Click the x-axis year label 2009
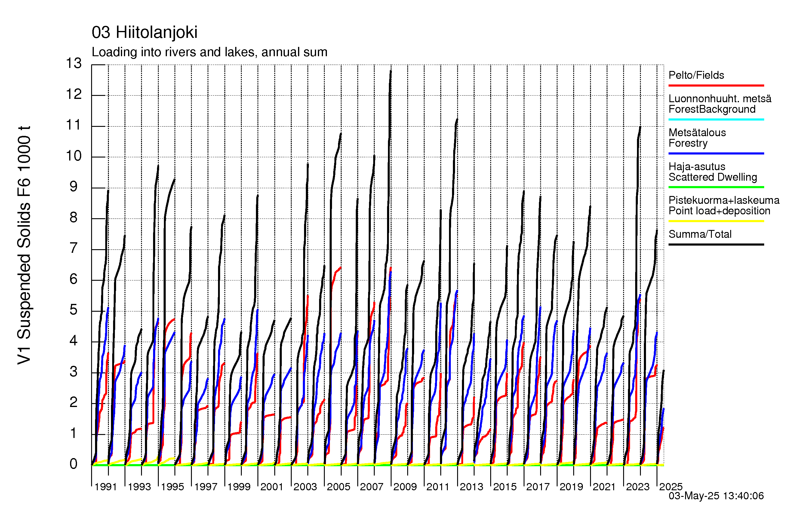Viewport: 812px width, 511px height. (405, 487)
